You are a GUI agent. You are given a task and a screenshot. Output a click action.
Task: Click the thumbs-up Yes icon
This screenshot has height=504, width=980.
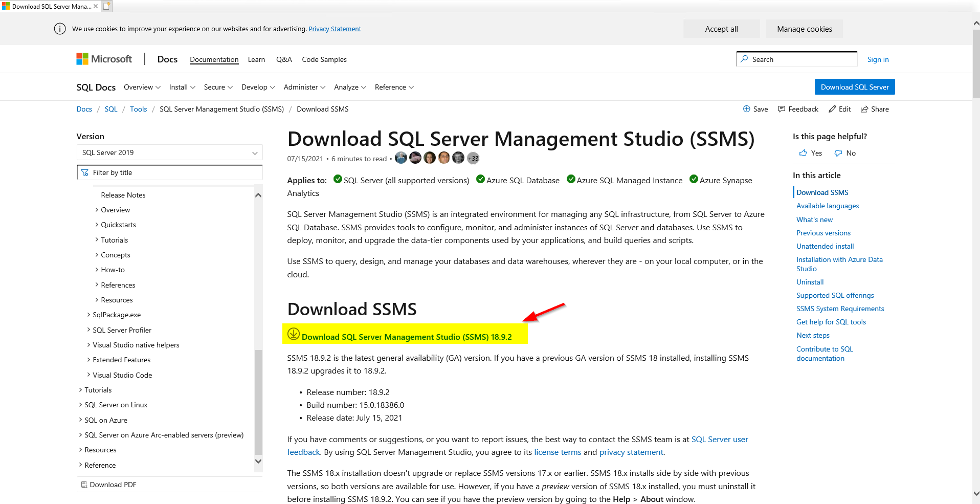tap(803, 153)
